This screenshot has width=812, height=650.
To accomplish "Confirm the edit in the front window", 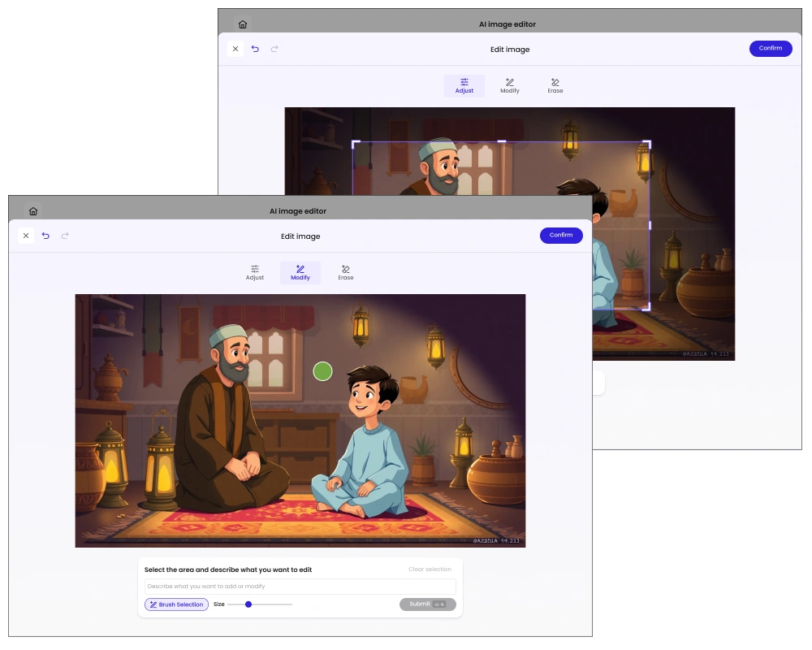I will click(x=561, y=236).
